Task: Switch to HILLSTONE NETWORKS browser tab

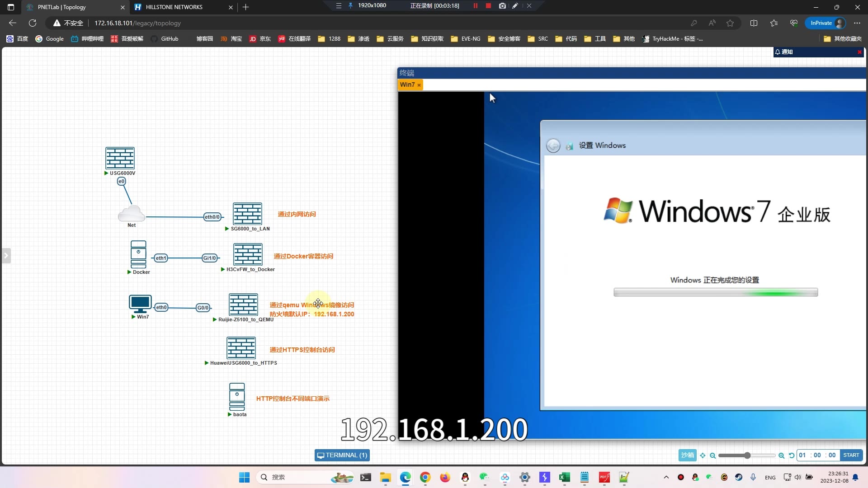Action: [x=183, y=7]
